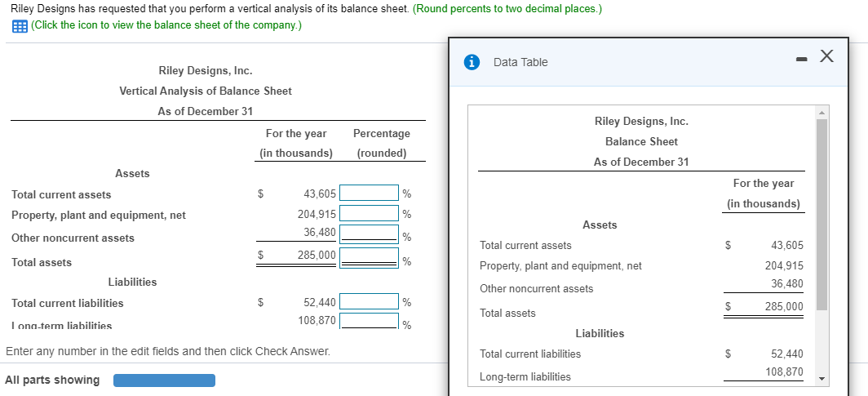Click the 43,605 amount in Data Table
Image resolution: width=868 pixels, height=396 pixels.
coord(786,245)
